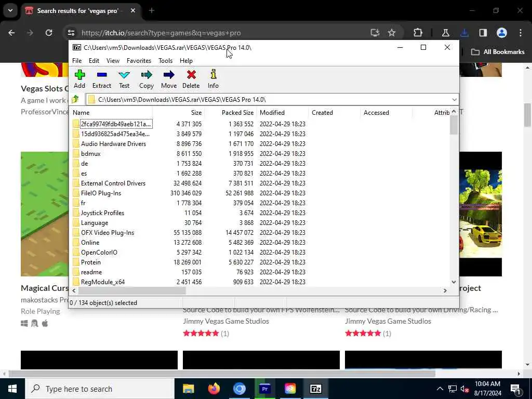Open Jimmy Vegas Game Studios link under FPS item

tap(226, 321)
